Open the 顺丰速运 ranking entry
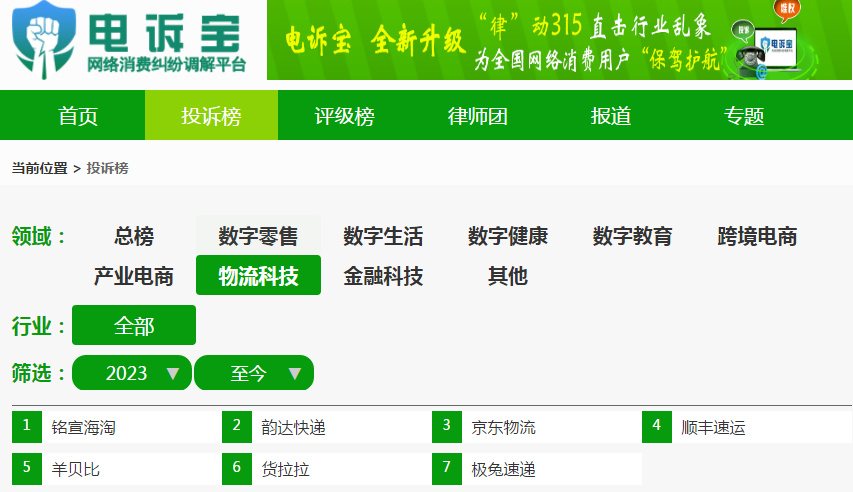 [x=714, y=428]
